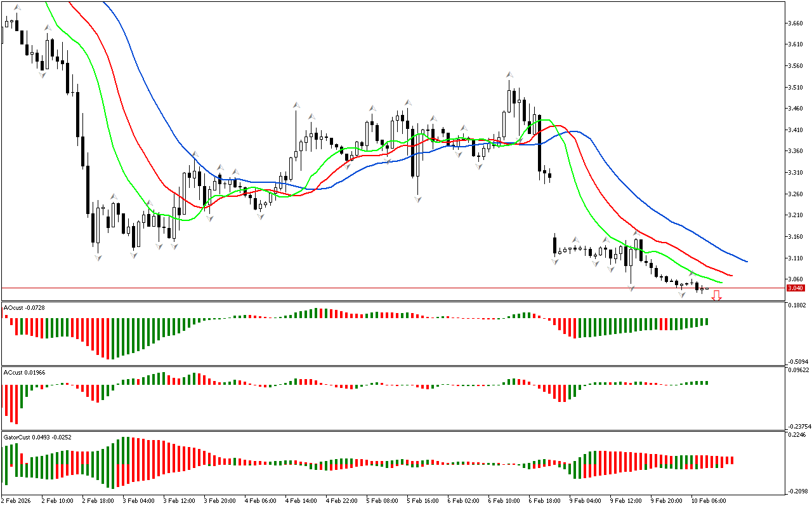Click the -0.23754 AC scale value
Image resolution: width=812 pixels, height=508 pixels.
click(799, 427)
